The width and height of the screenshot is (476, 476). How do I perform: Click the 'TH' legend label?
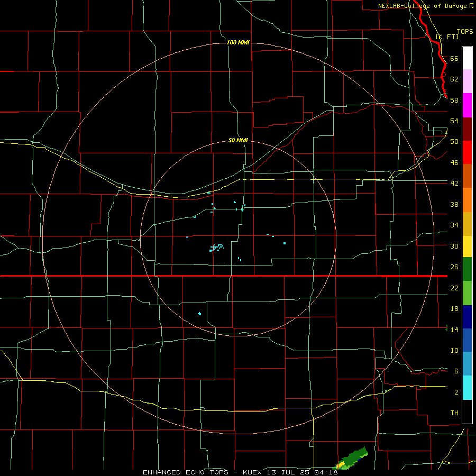(x=454, y=413)
